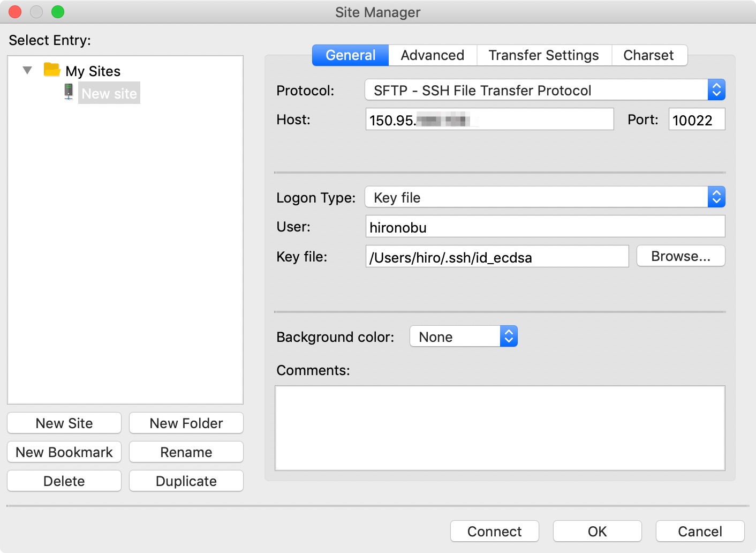Collapse the My Sites tree
The height and width of the screenshot is (553, 756).
click(x=27, y=70)
